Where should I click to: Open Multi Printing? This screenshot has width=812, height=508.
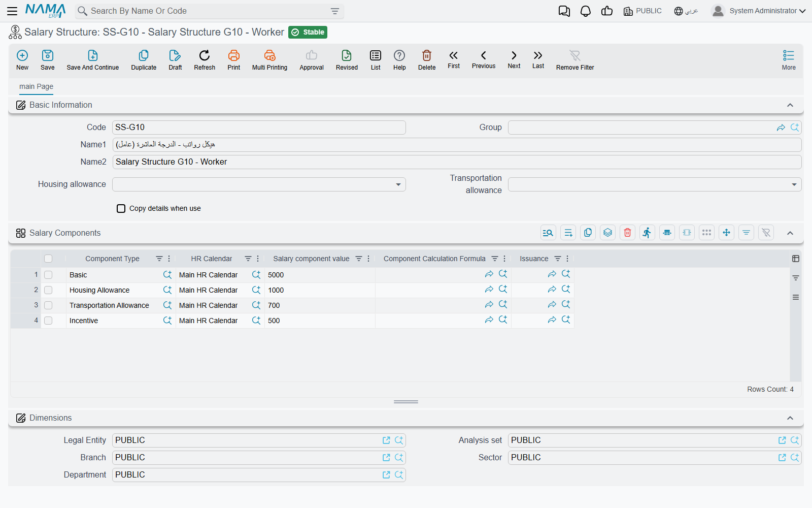269,60
